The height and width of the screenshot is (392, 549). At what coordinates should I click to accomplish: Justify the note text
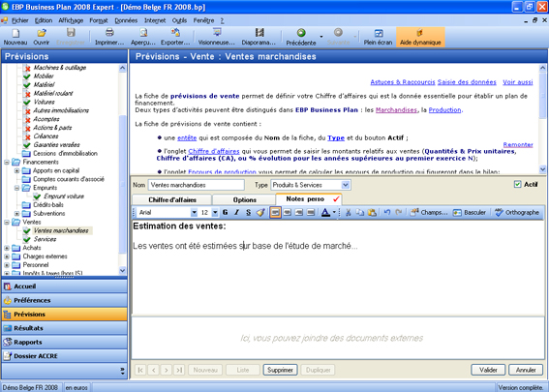coord(311,212)
